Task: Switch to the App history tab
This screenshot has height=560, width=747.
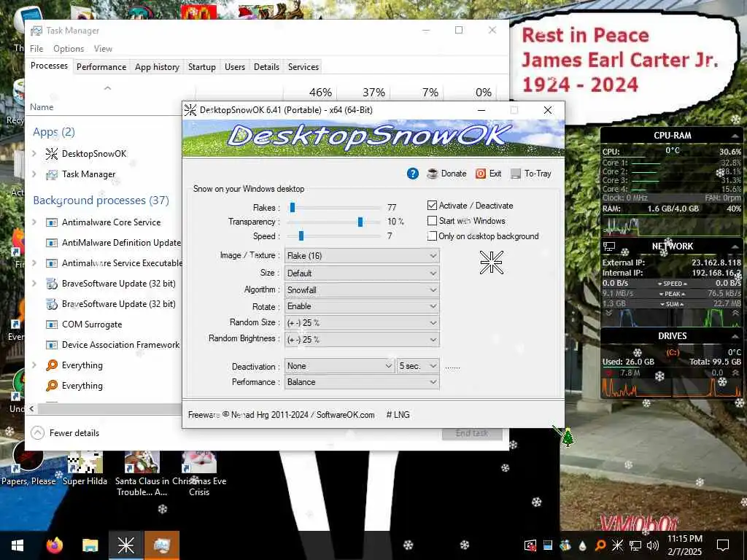Action: pos(157,67)
